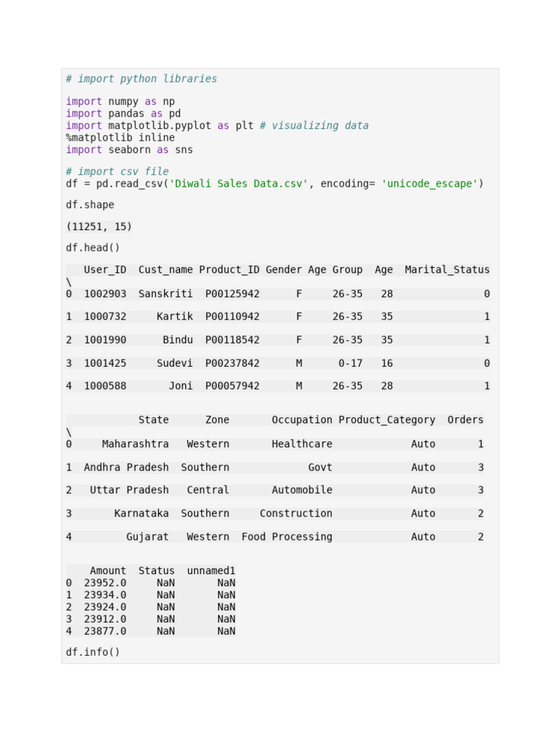Screen dimensions: 560x747
Task: Click the product ID P00125942
Action: click(x=233, y=294)
